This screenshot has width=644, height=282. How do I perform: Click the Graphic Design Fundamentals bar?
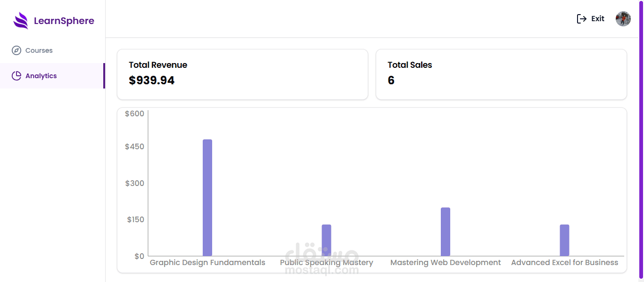click(x=207, y=198)
